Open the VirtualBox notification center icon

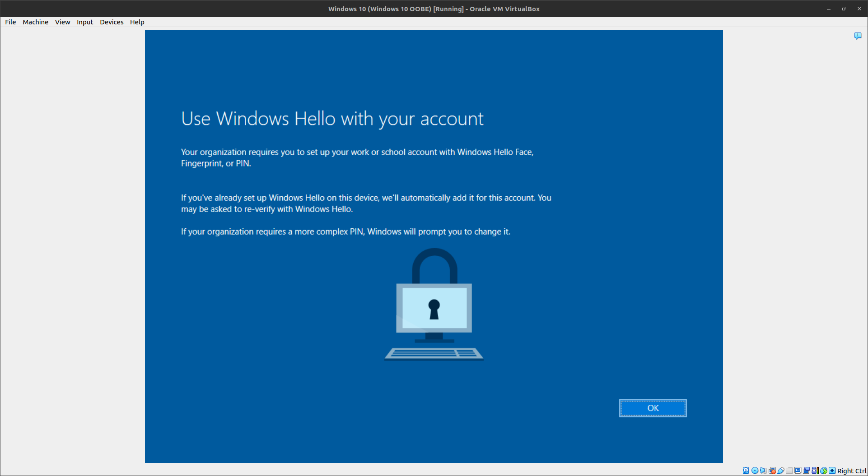(858, 36)
